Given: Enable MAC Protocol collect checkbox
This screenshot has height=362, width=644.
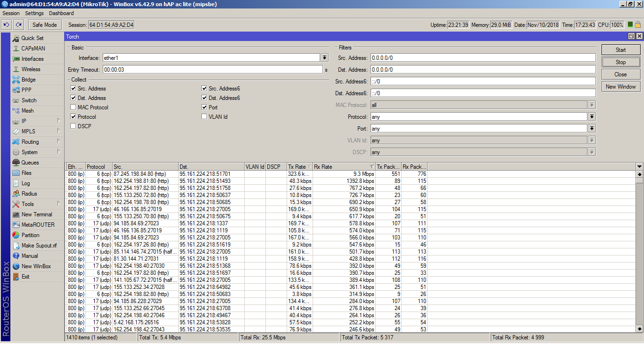Looking at the screenshot, I should (x=73, y=107).
